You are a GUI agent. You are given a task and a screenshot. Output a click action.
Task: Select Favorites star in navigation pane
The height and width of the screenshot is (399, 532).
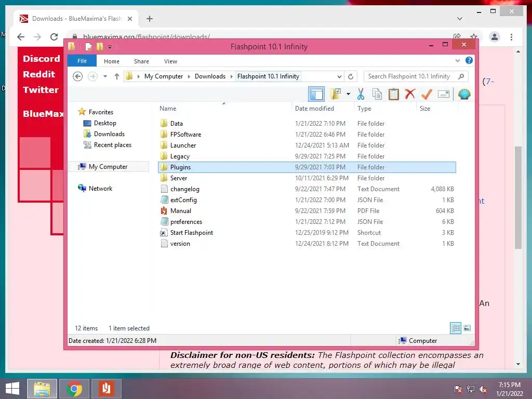[x=96, y=112]
